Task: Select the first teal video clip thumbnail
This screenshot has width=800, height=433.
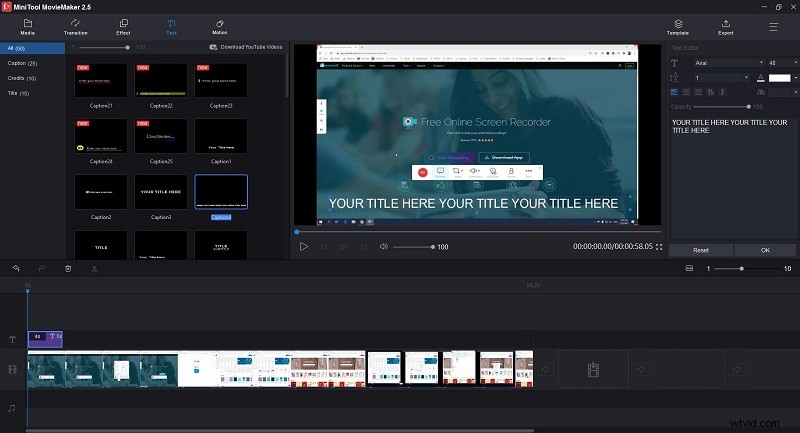Action: pyautogui.click(x=46, y=369)
